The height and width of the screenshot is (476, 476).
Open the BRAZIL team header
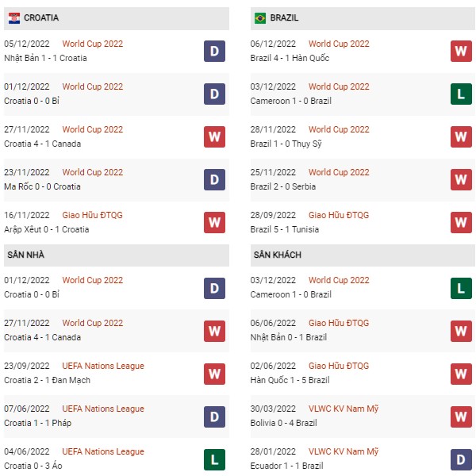pos(284,17)
